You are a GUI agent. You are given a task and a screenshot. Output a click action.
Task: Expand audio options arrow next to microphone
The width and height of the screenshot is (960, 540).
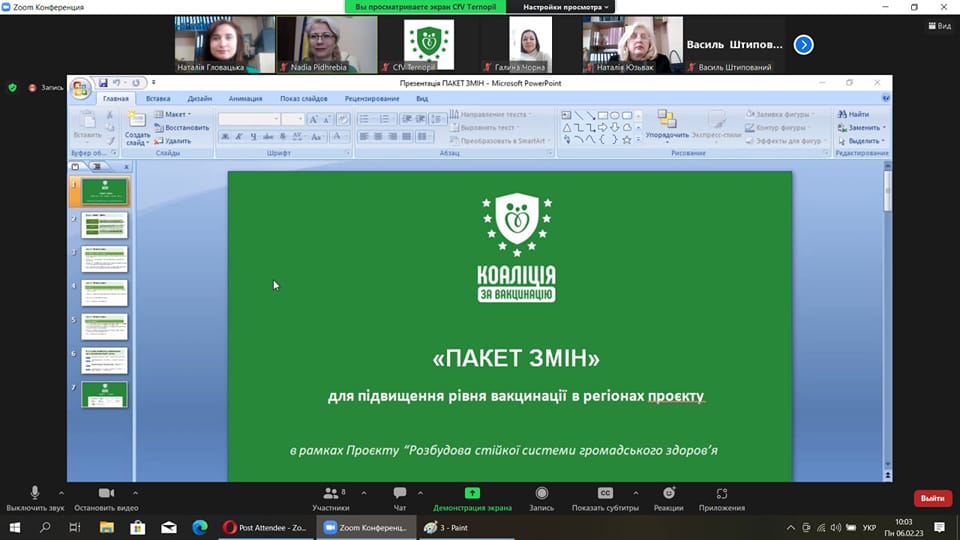(x=61, y=492)
